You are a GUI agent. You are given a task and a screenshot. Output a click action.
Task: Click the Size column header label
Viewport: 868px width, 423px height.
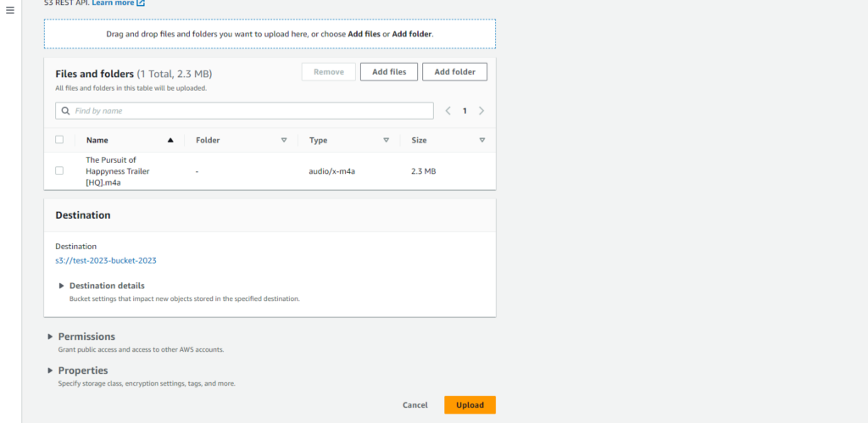pyautogui.click(x=419, y=140)
